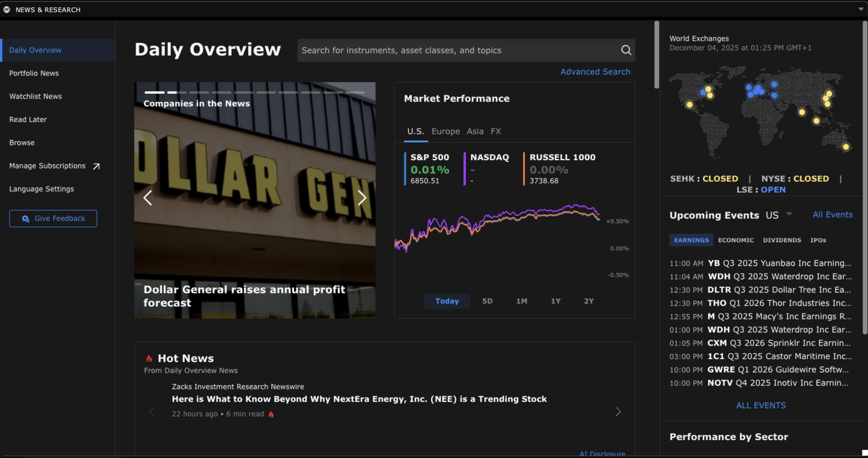Show next Hot News article arrow
Image resolution: width=868 pixels, height=458 pixels.
(x=618, y=412)
